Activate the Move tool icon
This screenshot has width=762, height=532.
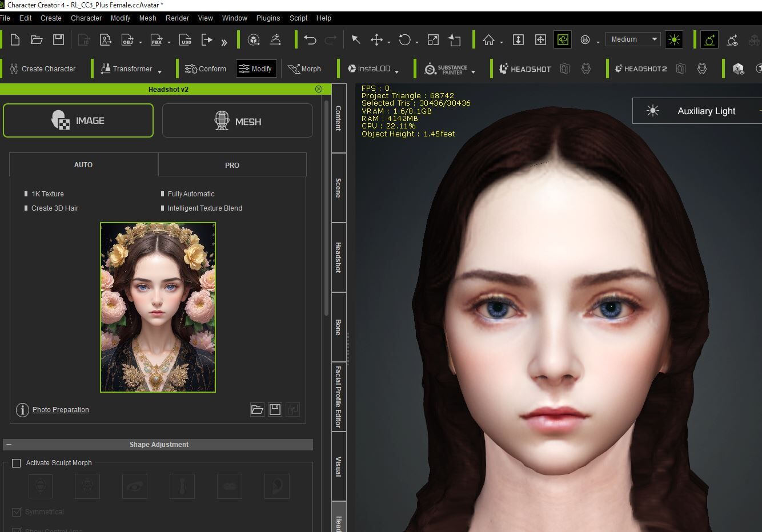click(x=376, y=39)
